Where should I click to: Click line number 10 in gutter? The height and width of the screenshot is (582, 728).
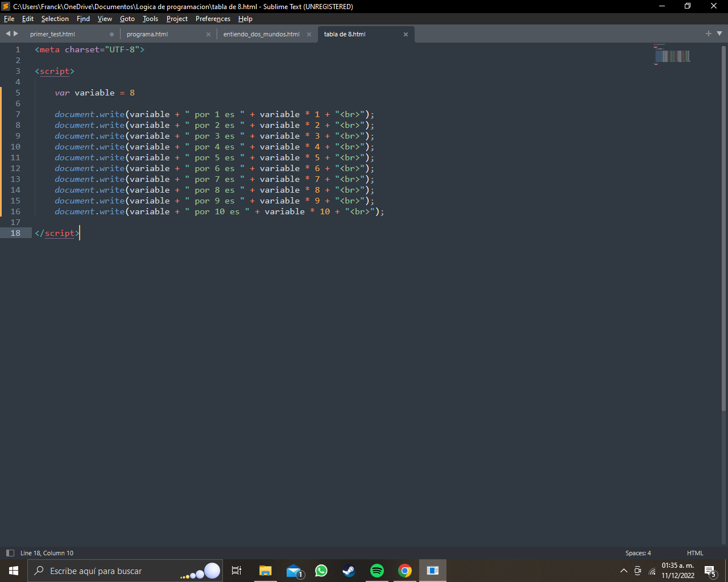coord(15,147)
